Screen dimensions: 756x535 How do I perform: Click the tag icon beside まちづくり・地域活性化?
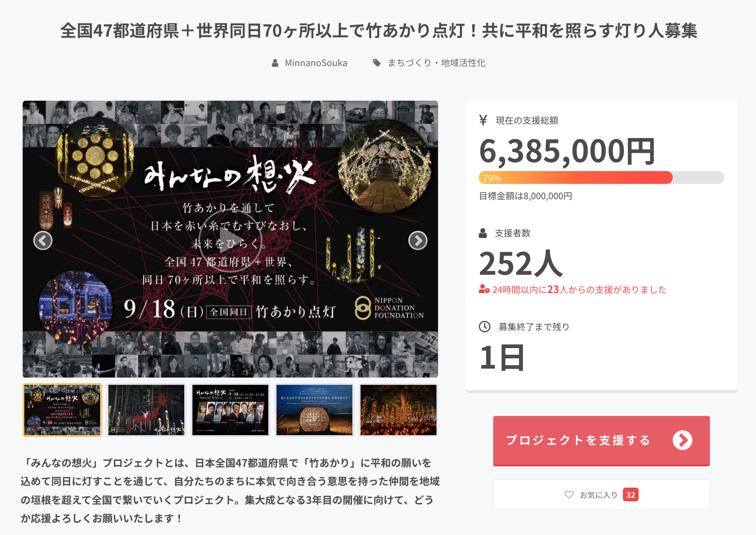click(x=377, y=63)
